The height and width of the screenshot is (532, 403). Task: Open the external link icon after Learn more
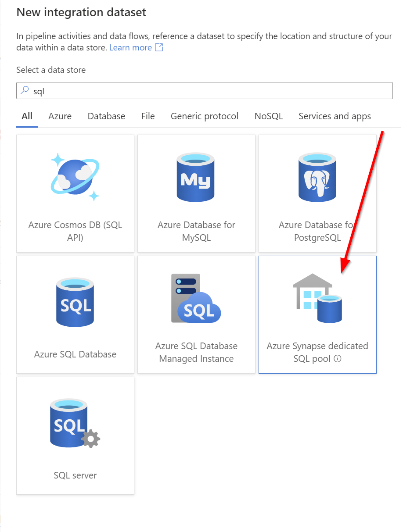[x=159, y=47]
